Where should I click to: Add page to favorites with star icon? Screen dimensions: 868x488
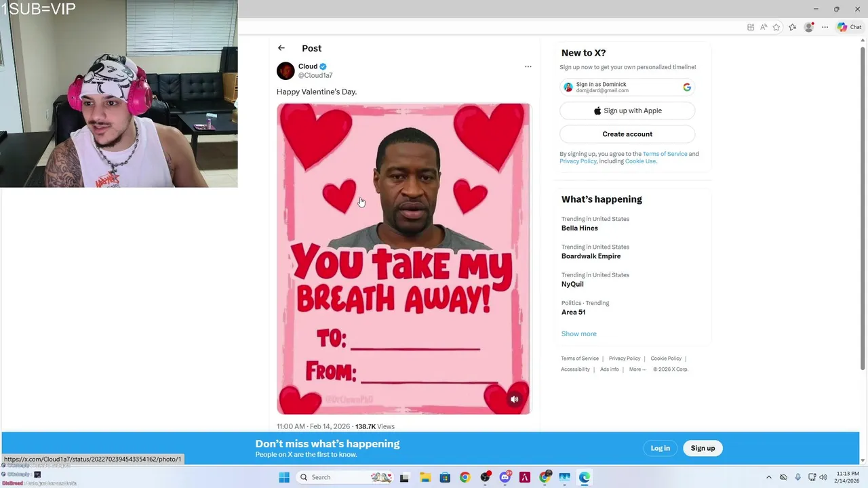(776, 27)
